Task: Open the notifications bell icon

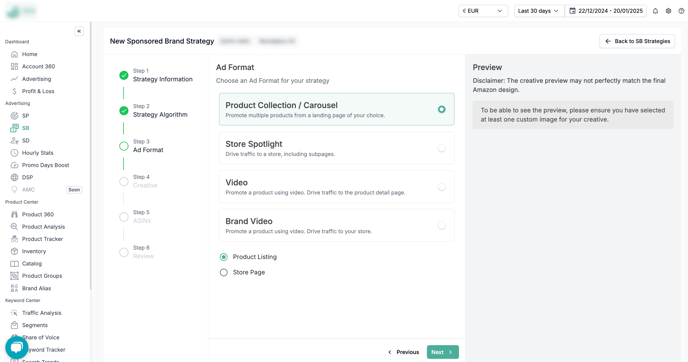Action: (x=656, y=11)
